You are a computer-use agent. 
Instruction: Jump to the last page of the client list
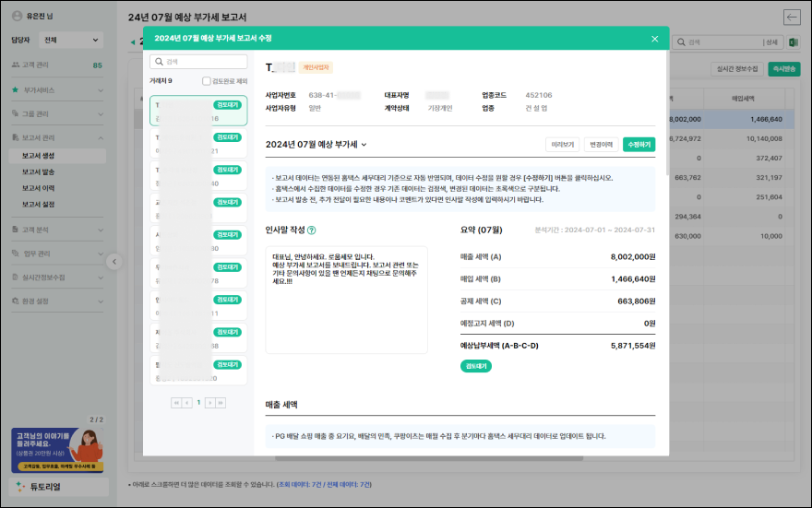coord(221,403)
